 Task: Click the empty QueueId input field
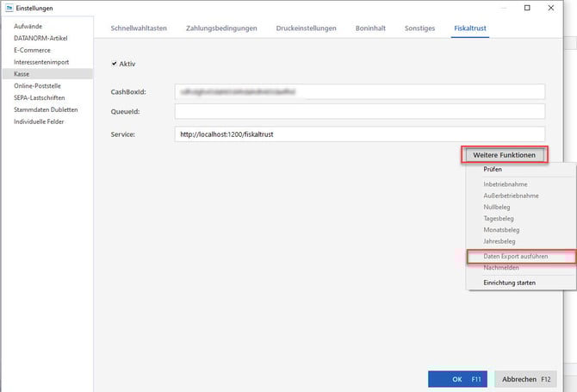coord(359,111)
